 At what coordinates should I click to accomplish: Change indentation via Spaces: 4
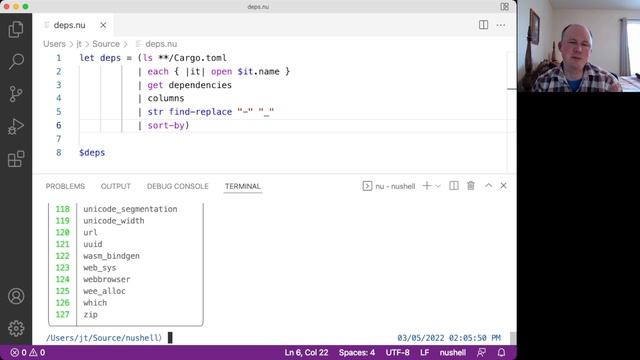point(357,352)
